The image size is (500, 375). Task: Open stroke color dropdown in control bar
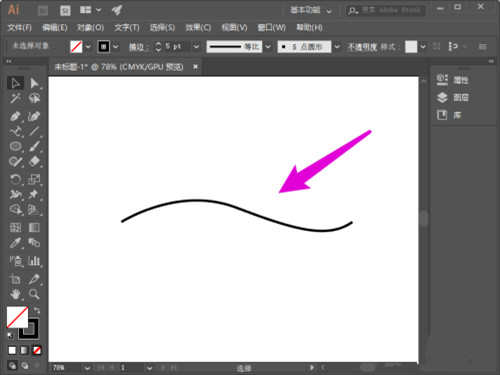(115, 47)
